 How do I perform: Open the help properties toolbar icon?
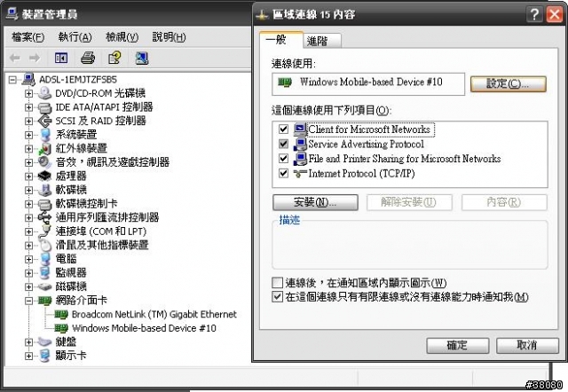click(x=114, y=58)
